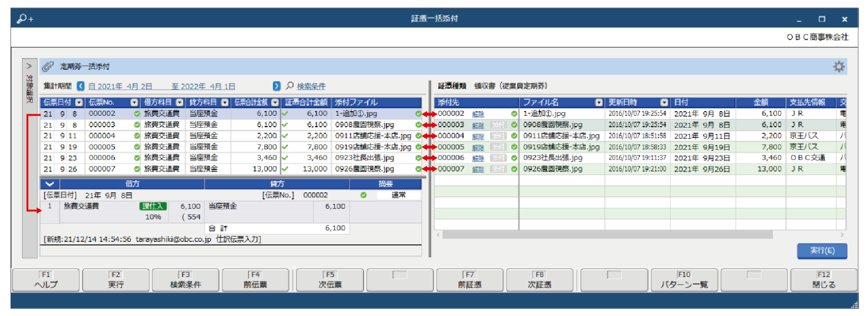Click green check next to 0923社長出張.jpg in left table

pyautogui.click(x=418, y=158)
